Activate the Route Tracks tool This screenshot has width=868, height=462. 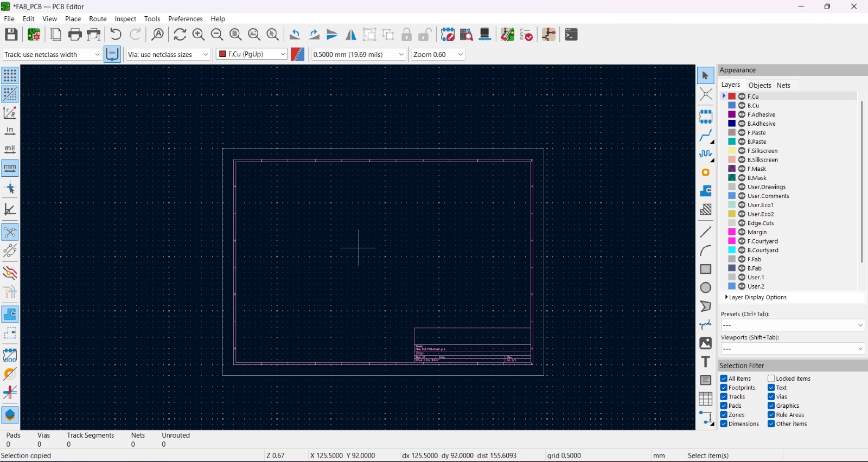705,136
